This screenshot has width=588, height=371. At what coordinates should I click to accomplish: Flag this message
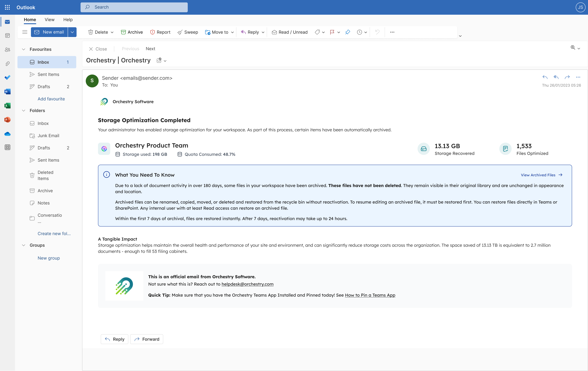[332, 32]
